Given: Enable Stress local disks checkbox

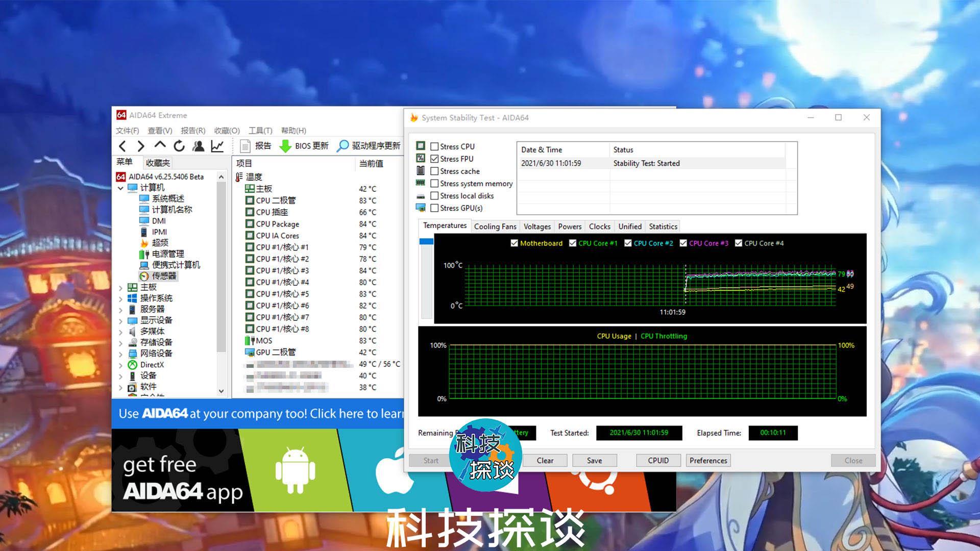Looking at the screenshot, I should click(x=434, y=195).
